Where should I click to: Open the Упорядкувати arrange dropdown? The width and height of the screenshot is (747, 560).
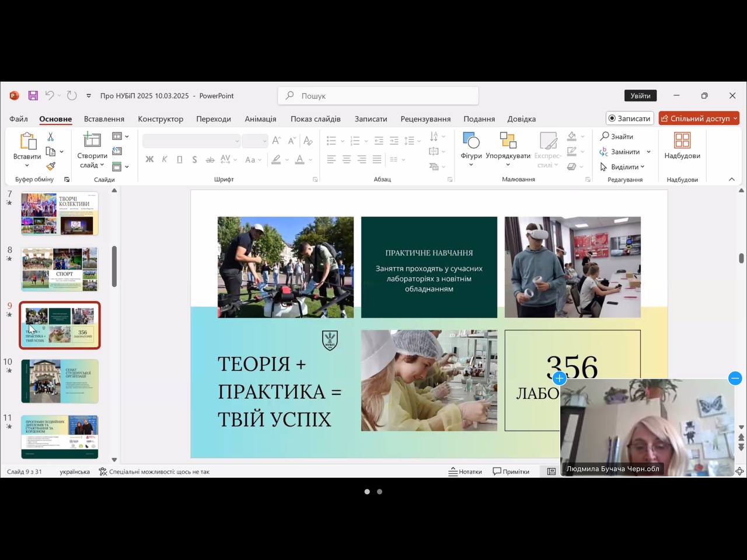click(508, 156)
